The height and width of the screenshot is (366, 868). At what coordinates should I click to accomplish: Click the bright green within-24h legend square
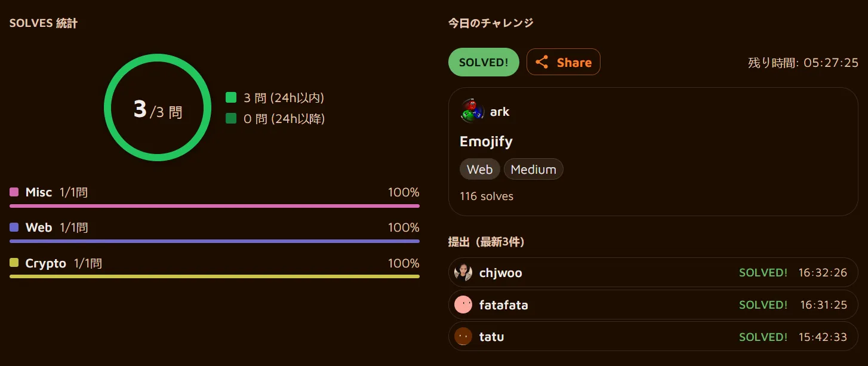pyautogui.click(x=231, y=98)
